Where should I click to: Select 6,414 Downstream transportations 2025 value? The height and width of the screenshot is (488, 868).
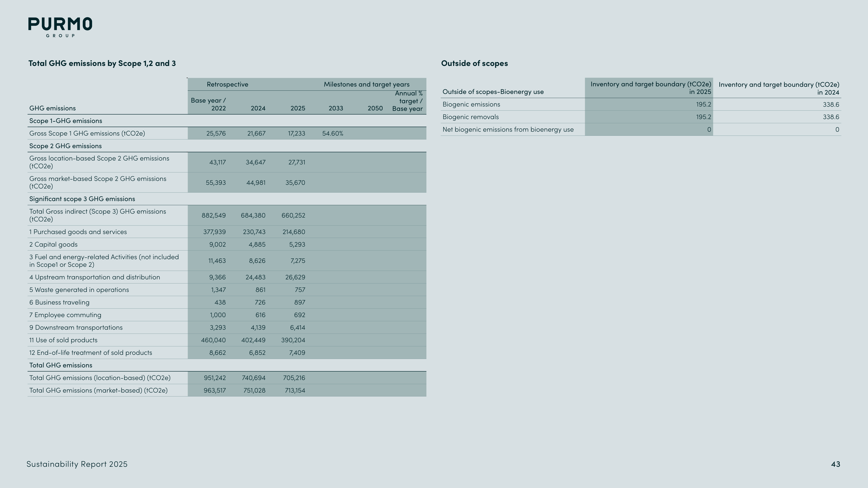click(x=298, y=328)
